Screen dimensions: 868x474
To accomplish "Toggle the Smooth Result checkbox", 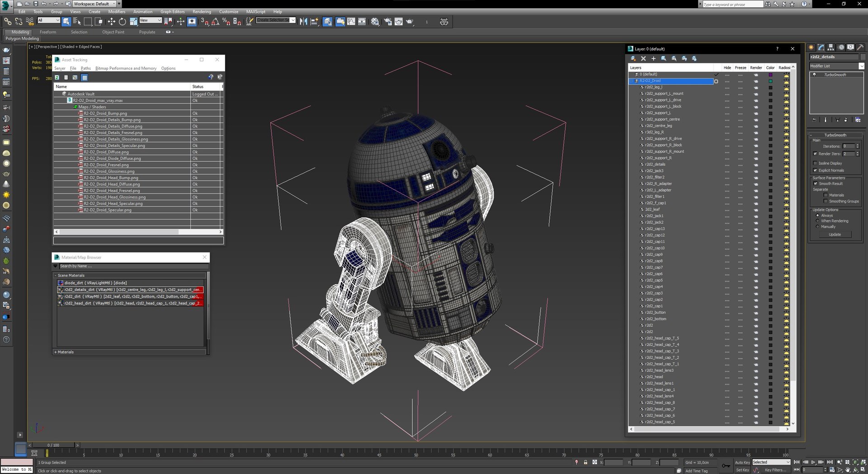I will tap(816, 183).
